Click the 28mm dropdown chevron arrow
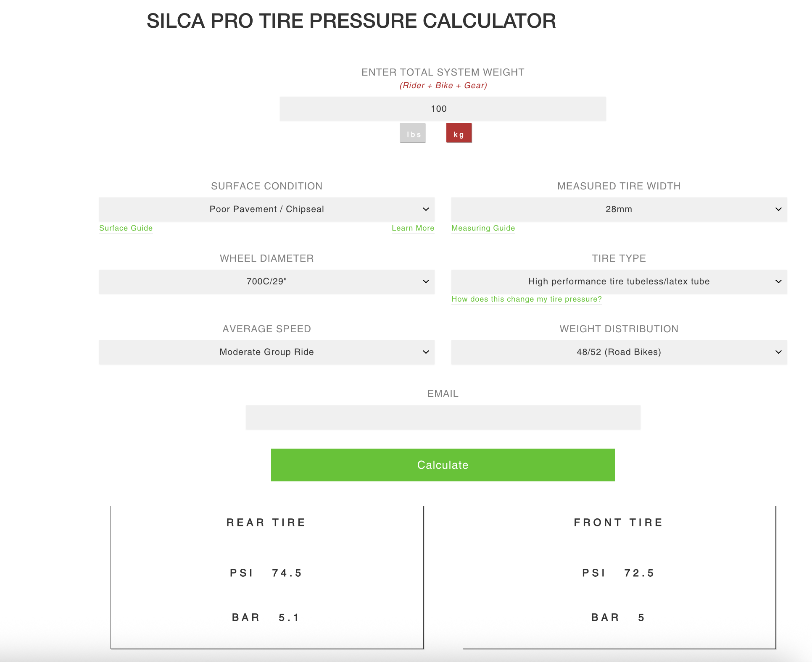This screenshot has width=812, height=662. tap(778, 209)
